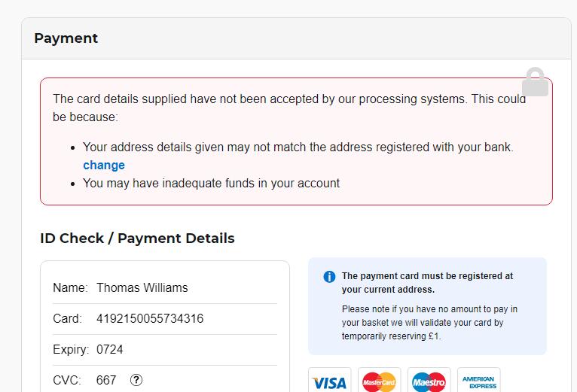Screen dimensions: 577x392
Task: Click the name Thomas Williams
Action: pyautogui.click(x=142, y=287)
